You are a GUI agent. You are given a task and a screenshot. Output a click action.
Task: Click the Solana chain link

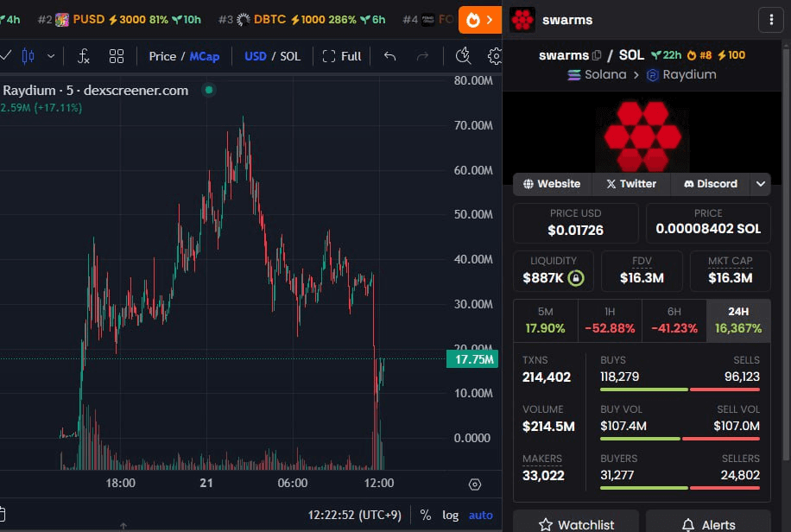(597, 74)
